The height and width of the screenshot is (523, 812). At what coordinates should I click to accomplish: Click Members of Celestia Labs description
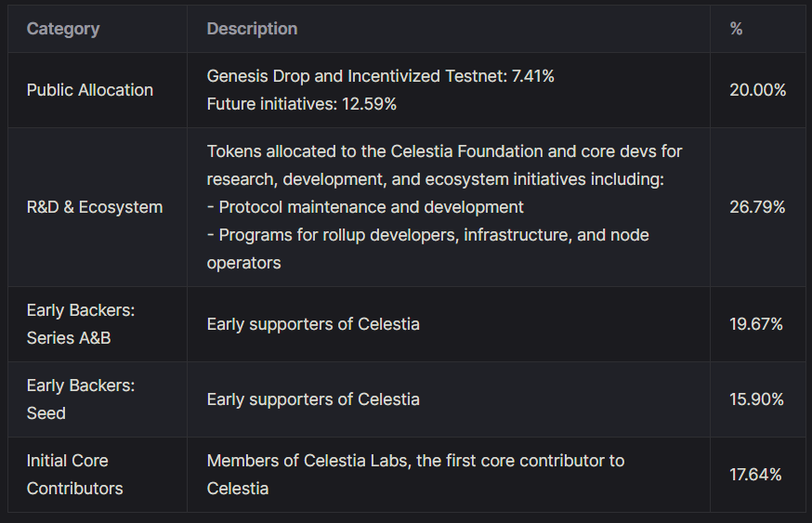coord(415,461)
